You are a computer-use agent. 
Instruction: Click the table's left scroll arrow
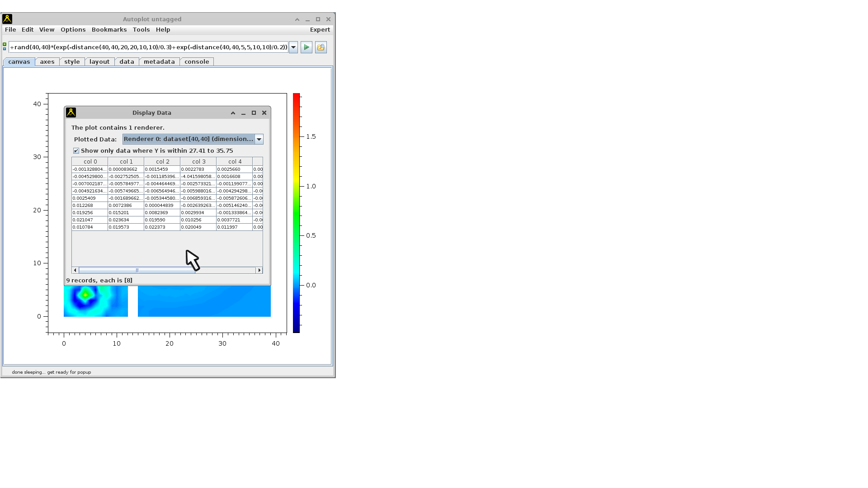coord(75,270)
